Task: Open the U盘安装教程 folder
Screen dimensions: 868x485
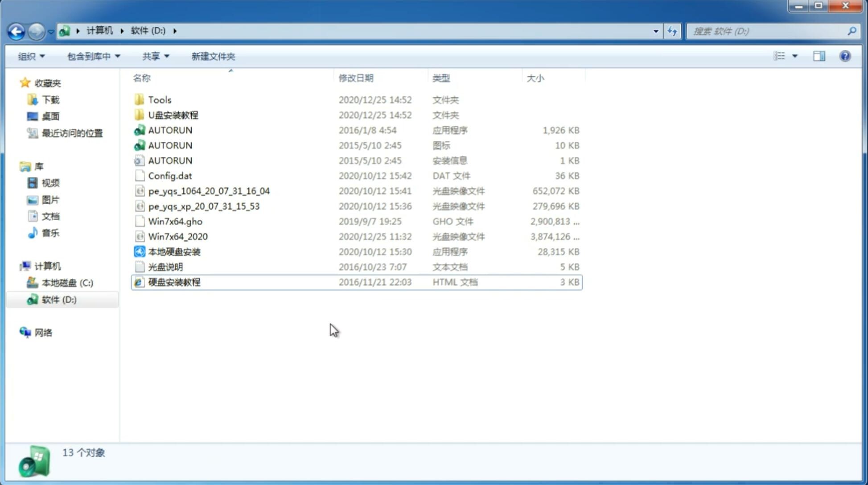Action: click(x=173, y=115)
